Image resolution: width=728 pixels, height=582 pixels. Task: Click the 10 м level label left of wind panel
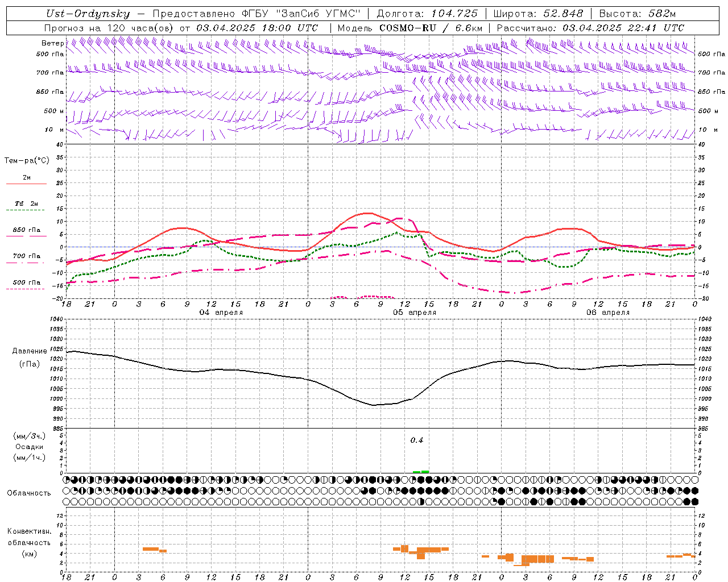point(55,130)
